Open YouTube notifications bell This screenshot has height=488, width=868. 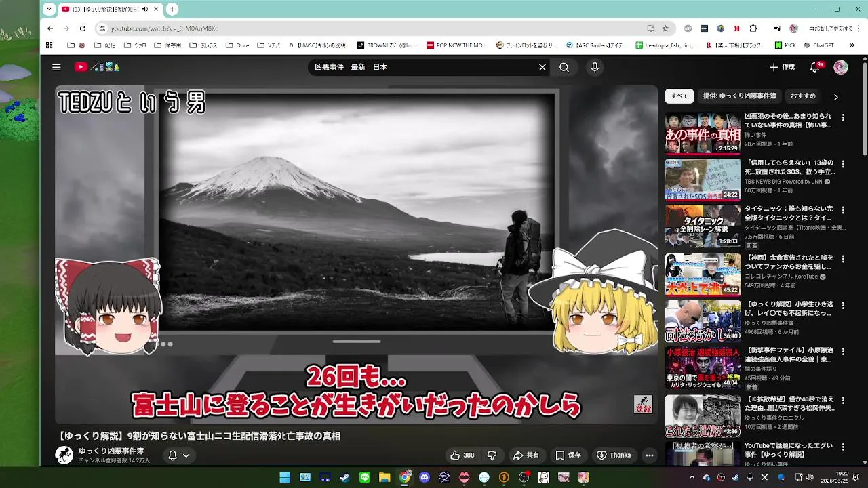(816, 67)
